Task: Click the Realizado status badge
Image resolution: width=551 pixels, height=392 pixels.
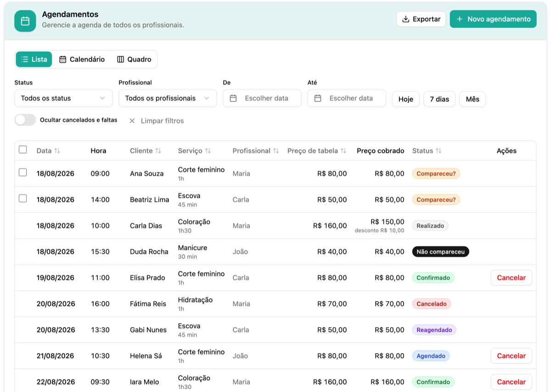Action: click(x=430, y=226)
